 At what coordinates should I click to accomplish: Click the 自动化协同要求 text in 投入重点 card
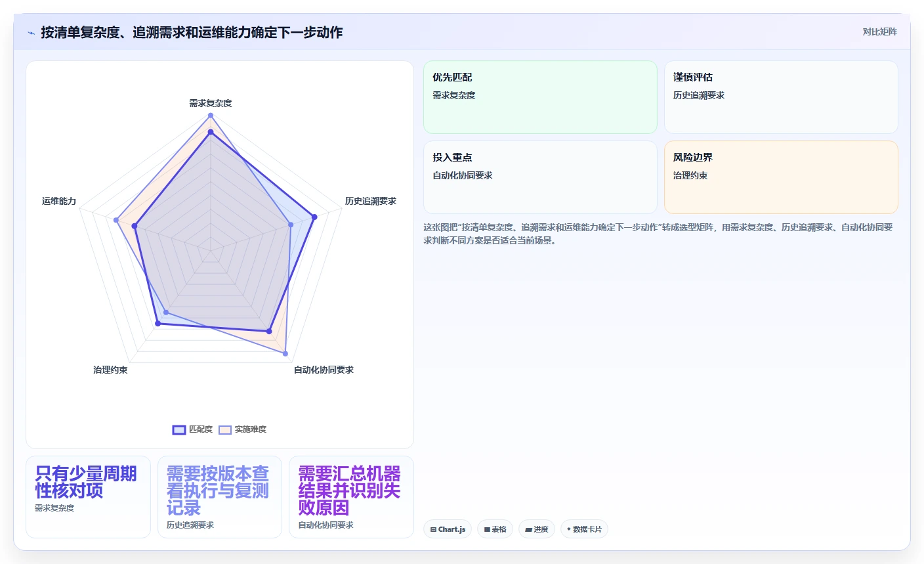coord(463,175)
